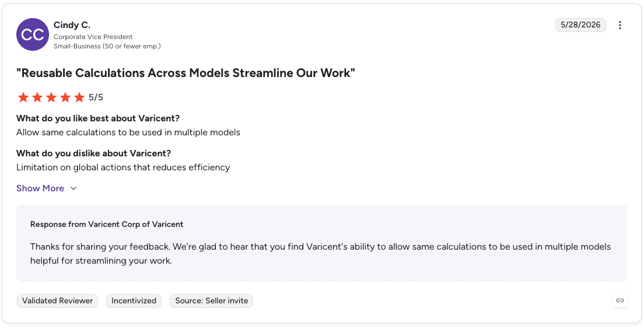Expand review using Show More chevron
This screenshot has height=329, width=644.
[x=73, y=188]
